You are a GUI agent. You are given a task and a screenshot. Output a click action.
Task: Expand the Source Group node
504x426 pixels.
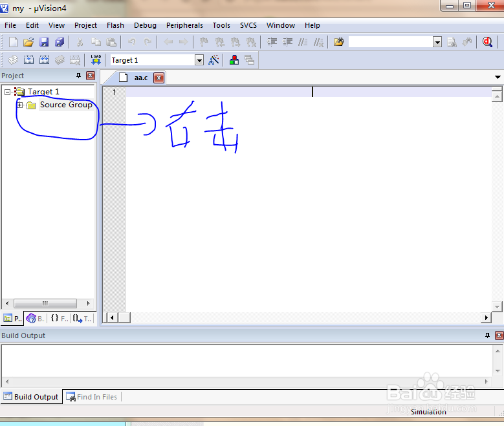point(20,105)
